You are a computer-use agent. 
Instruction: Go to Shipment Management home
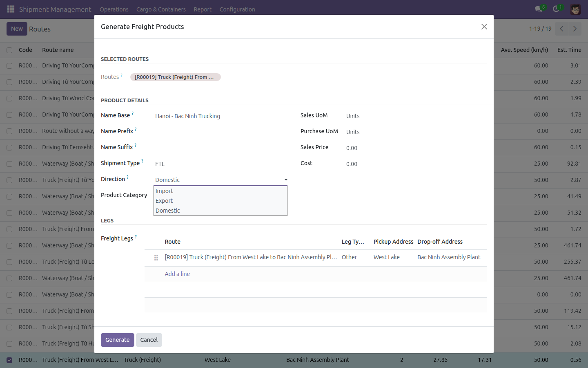click(x=55, y=9)
